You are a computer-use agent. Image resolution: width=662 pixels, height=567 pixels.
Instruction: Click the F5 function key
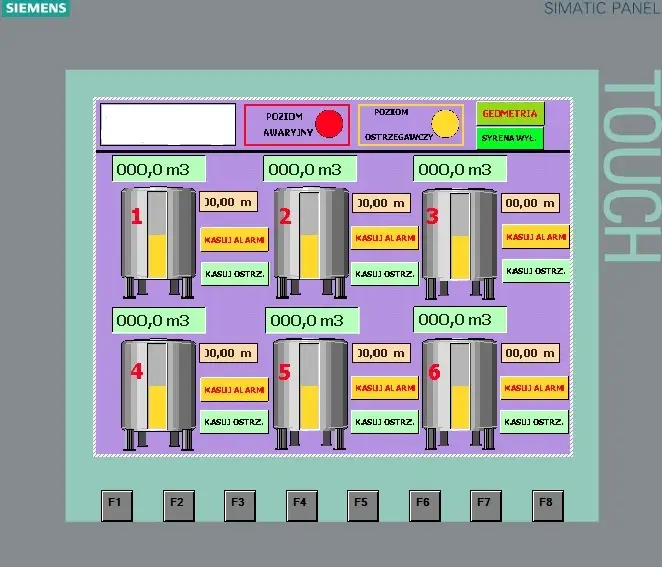(363, 505)
